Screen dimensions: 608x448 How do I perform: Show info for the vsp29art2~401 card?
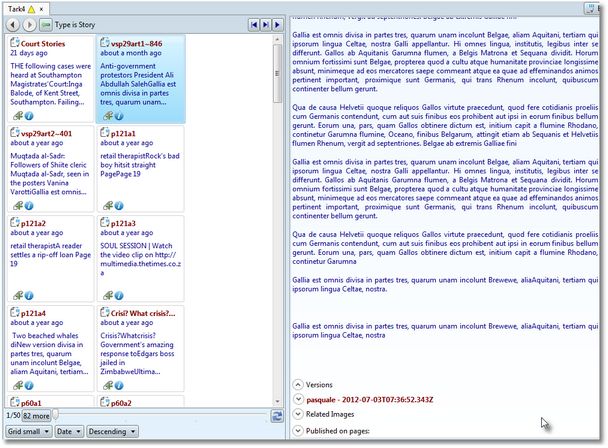29,206
